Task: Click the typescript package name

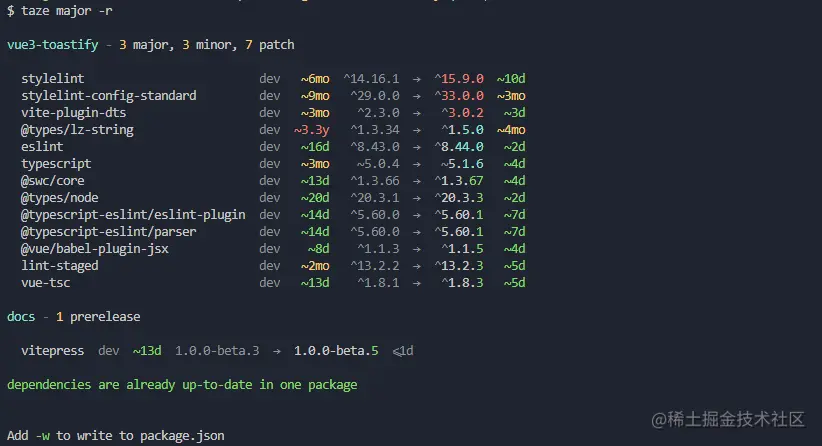Action: (x=56, y=163)
